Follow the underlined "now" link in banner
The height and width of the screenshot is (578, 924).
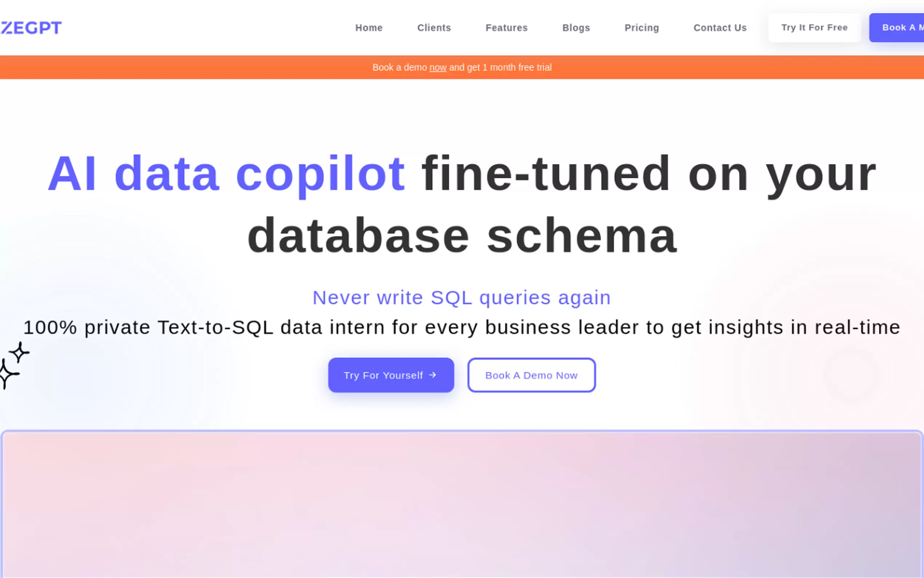(438, 68)
